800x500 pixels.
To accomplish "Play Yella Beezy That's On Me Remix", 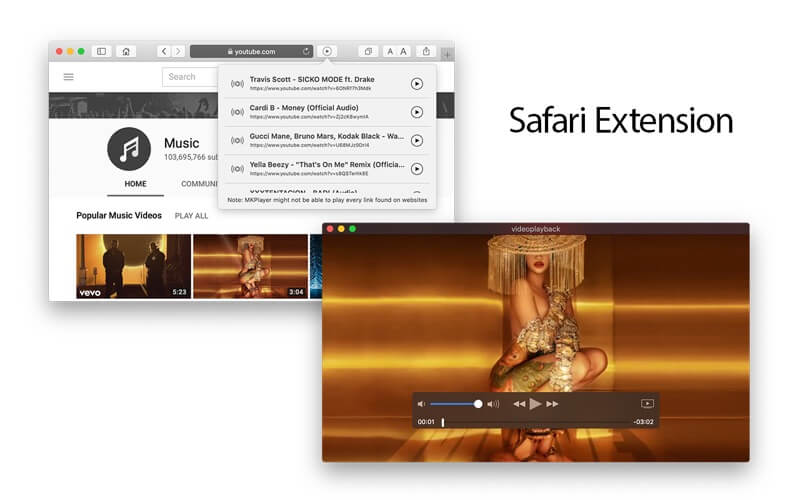I will 417,169.
